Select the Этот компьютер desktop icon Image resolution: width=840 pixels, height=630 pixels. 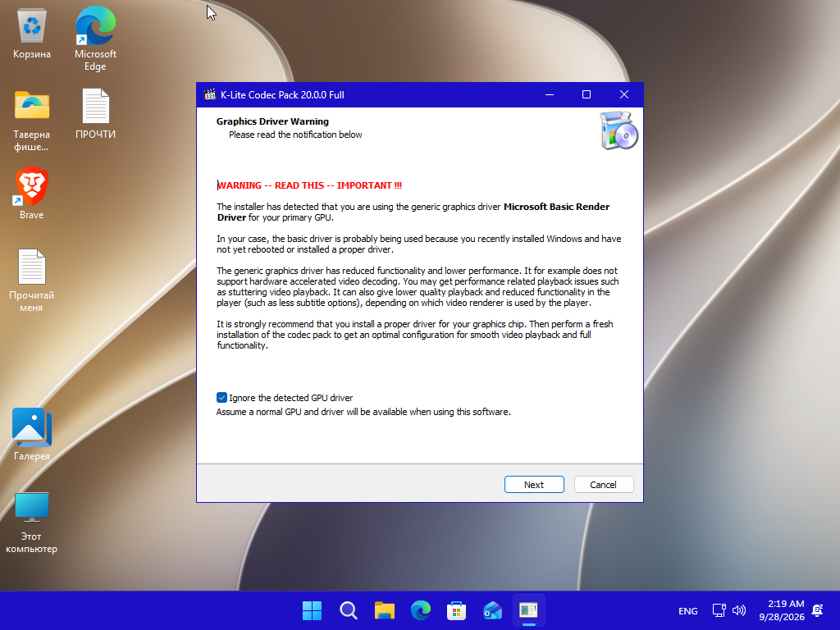(32, 523)
